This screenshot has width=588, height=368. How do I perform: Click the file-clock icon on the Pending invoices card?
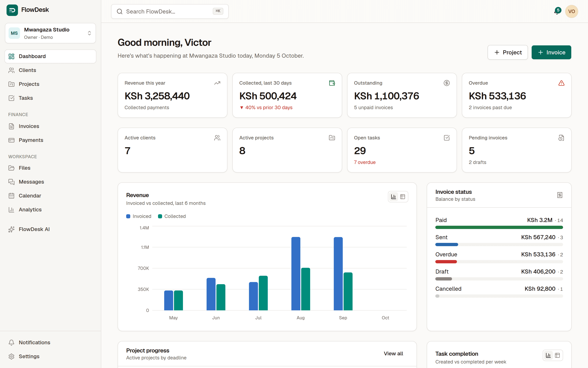[561, 138]
